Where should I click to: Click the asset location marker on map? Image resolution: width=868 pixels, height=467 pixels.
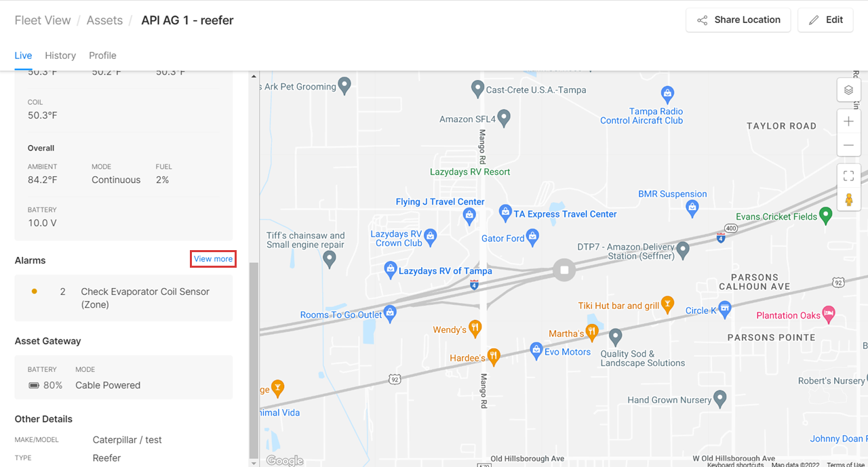[564, 270]
